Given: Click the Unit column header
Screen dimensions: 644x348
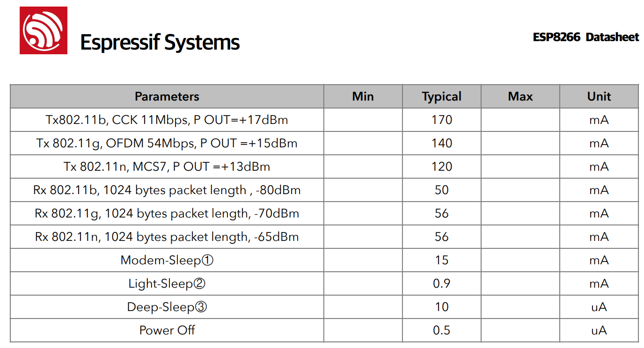Looking at the screenshot, I should coord(599,96).
